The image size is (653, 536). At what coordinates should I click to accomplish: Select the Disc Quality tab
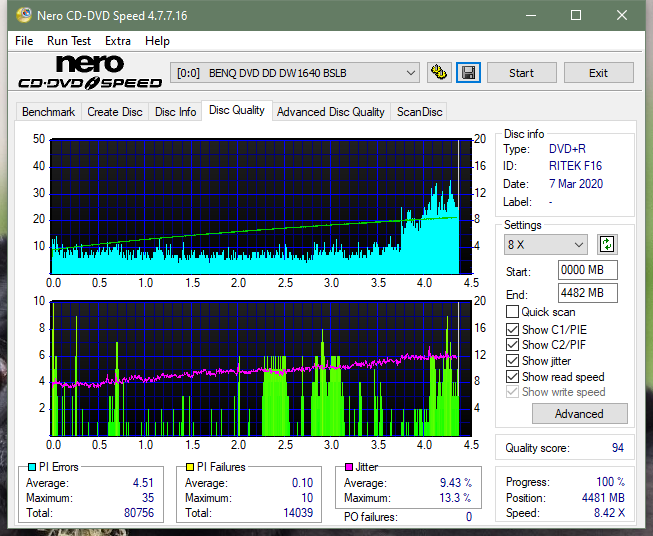tap(237, 110)
